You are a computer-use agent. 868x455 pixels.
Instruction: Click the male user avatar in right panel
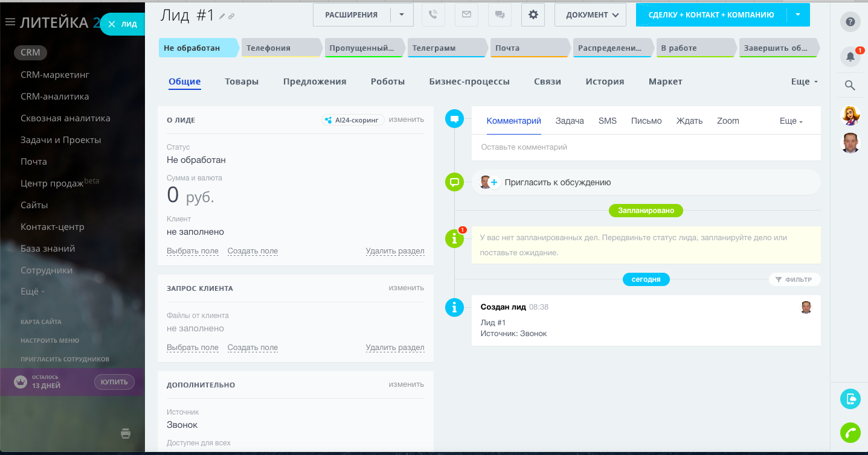point(850,143)
